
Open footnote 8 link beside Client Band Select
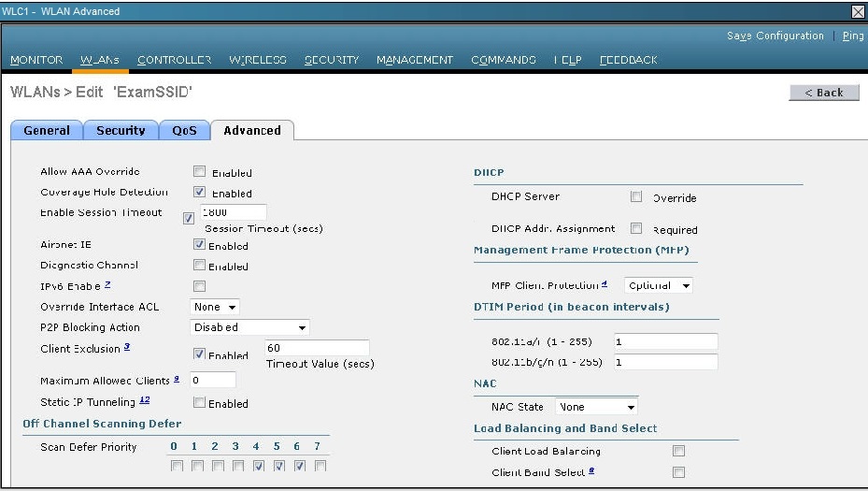click(591, 470)
